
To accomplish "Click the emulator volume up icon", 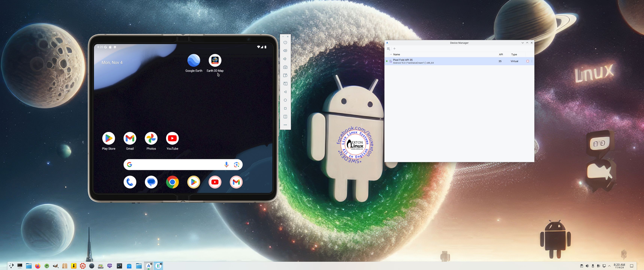I will click(285, 51).
